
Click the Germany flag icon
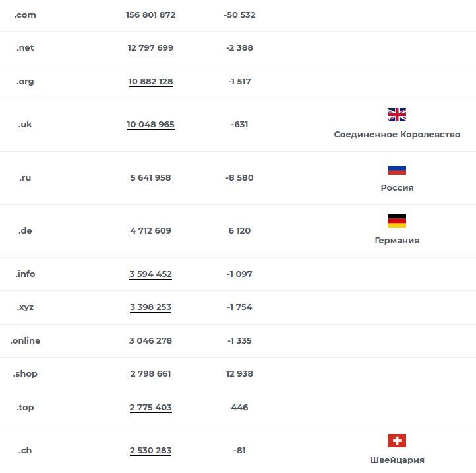397,221
